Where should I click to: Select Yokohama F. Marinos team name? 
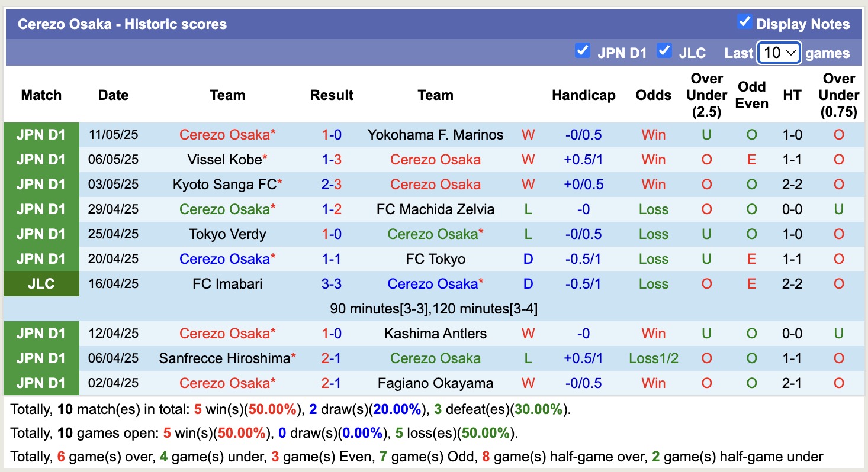coord(435,134)
